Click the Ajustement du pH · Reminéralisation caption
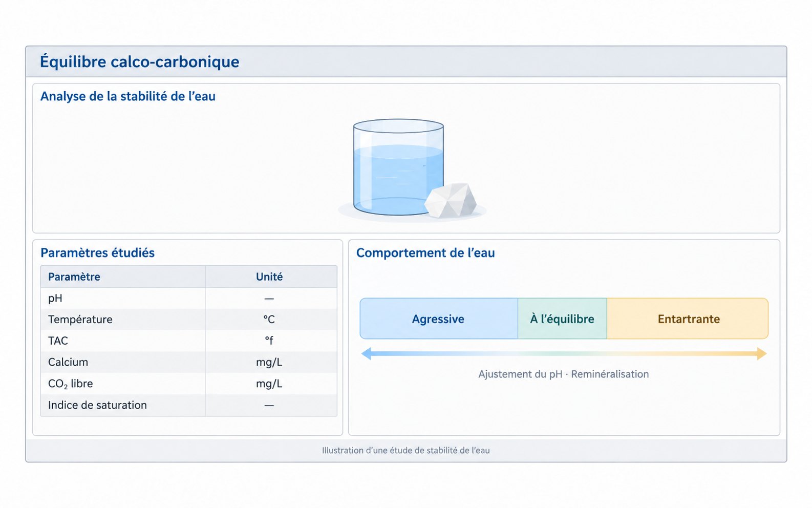Viewport: 812px width, 508px height. (563, 374)
